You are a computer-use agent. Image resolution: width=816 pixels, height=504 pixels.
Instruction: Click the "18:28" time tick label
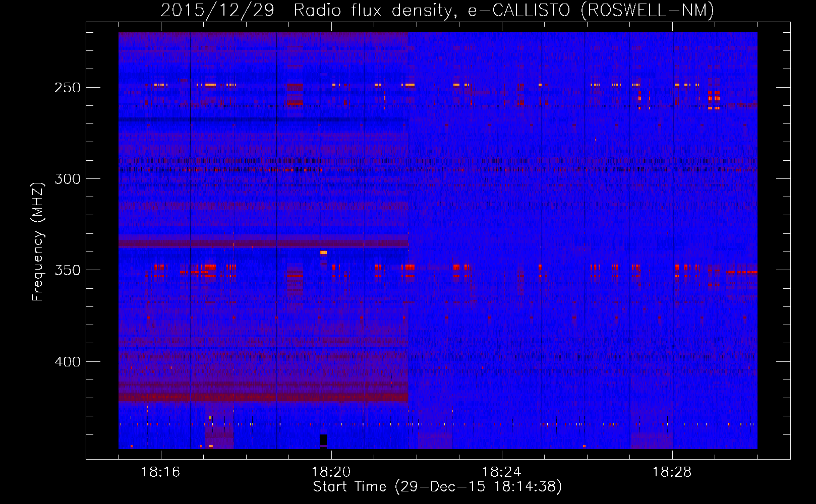pos(672,472)
